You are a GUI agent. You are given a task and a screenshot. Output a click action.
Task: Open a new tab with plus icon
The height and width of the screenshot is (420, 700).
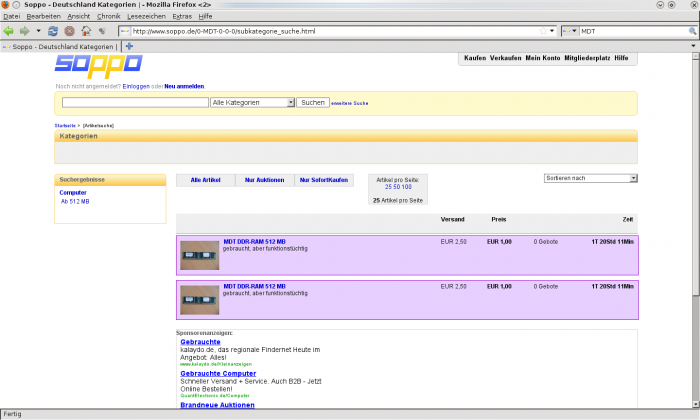[129, 46]
